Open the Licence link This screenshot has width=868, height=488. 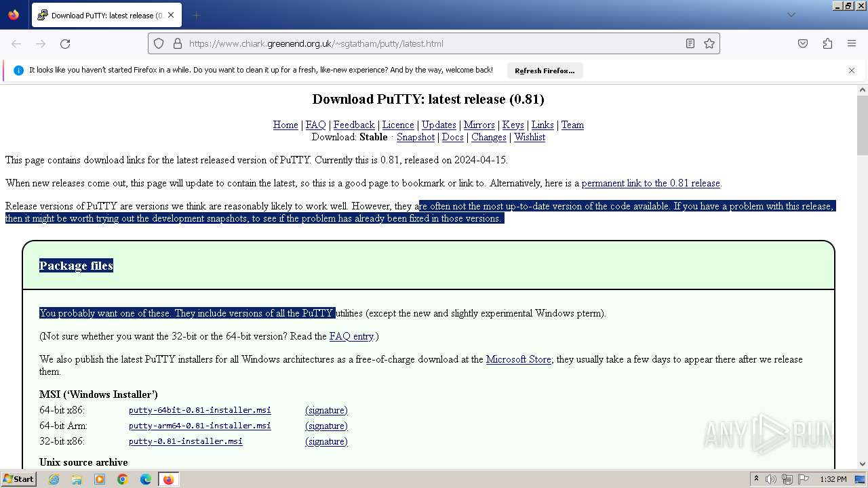(x=398, y=125)
